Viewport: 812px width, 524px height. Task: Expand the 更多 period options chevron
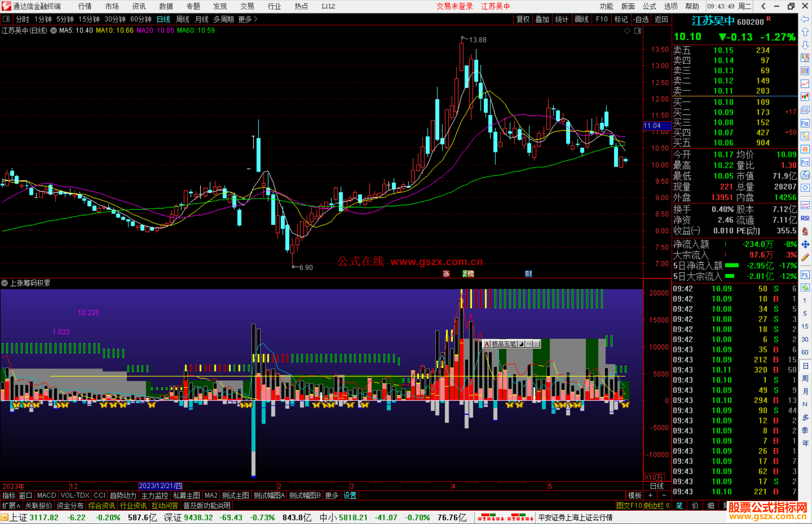click(x=256, y=19)
